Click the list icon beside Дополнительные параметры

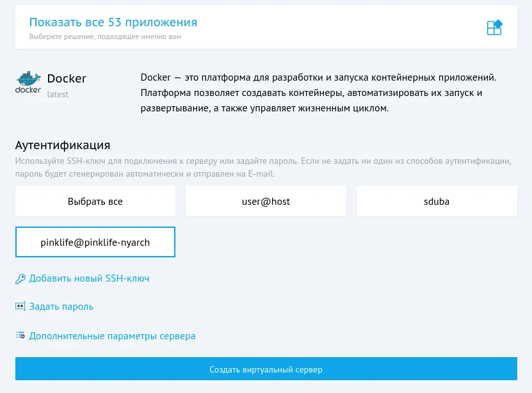(20, 335)
